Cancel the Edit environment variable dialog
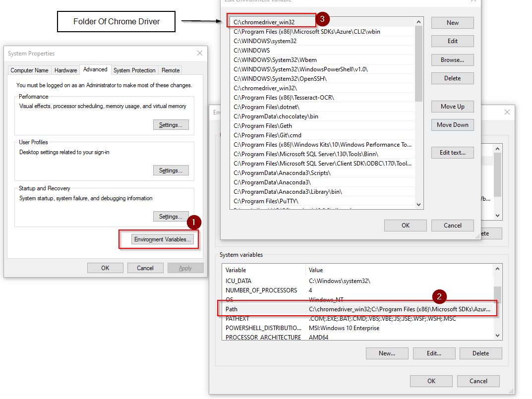The width and height of the screenshot is (532, 399). tap(453, 226)
